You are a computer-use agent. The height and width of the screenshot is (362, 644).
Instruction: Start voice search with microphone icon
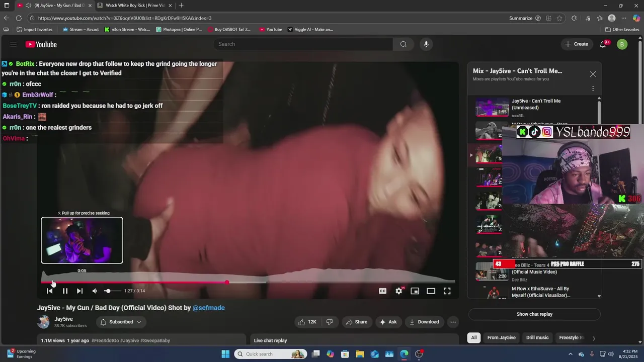coord(426,44)
